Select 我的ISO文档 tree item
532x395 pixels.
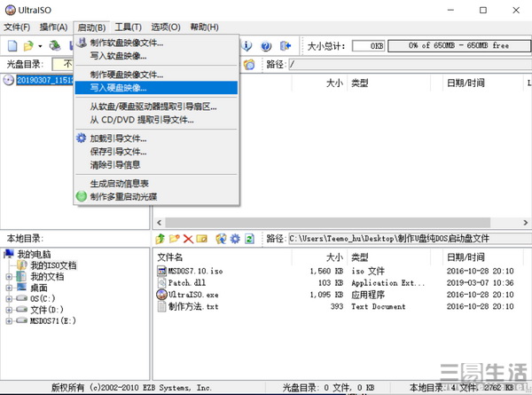point(53,265)
